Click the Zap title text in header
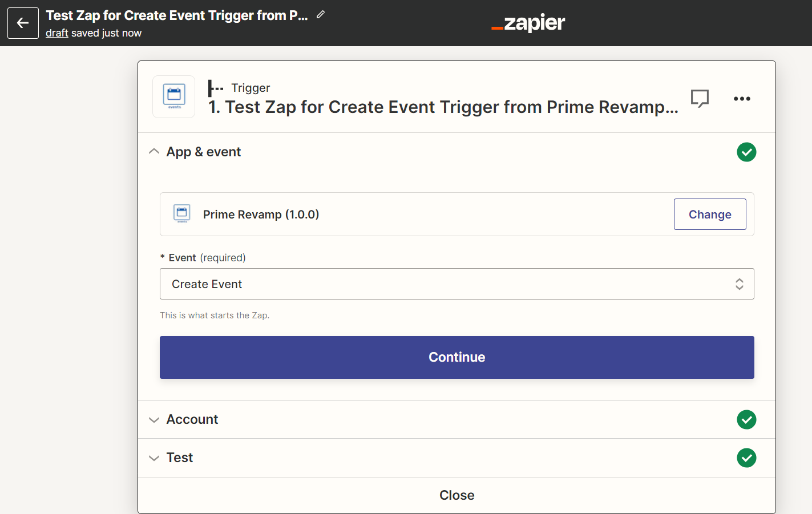812x514 pixels. click(177, 15)
